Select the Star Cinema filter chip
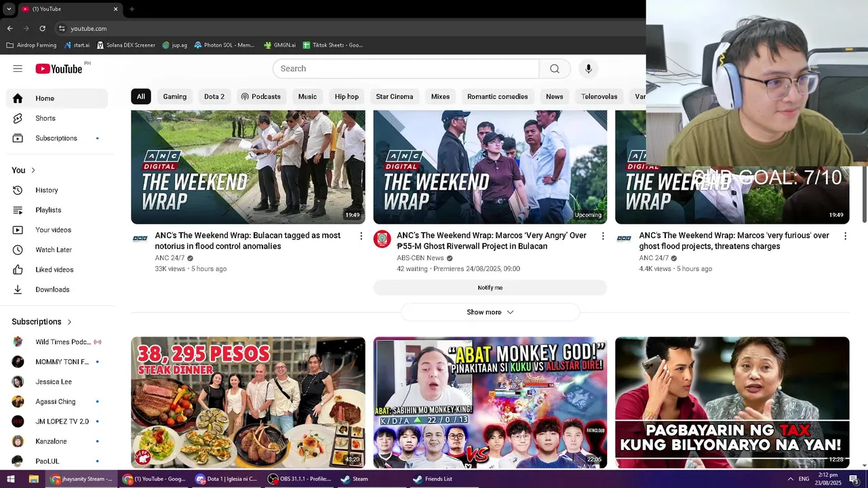 pyautogui.click(x=395, y=96)
